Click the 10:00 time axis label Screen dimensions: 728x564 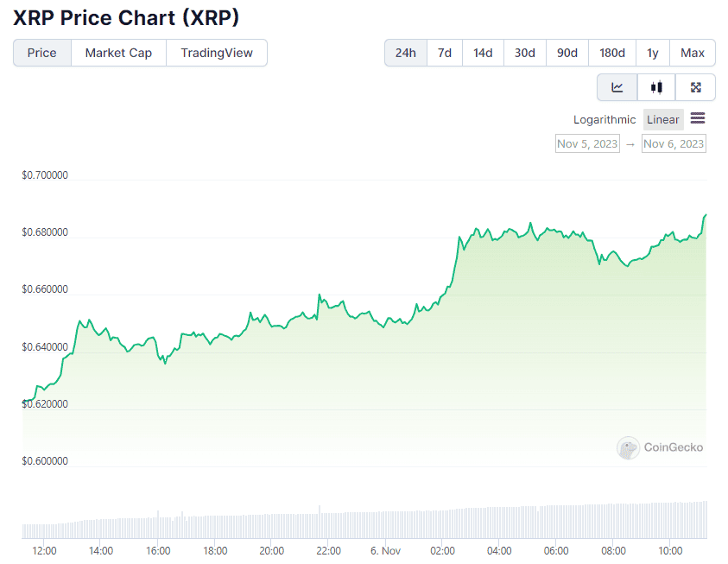(670, 551)
